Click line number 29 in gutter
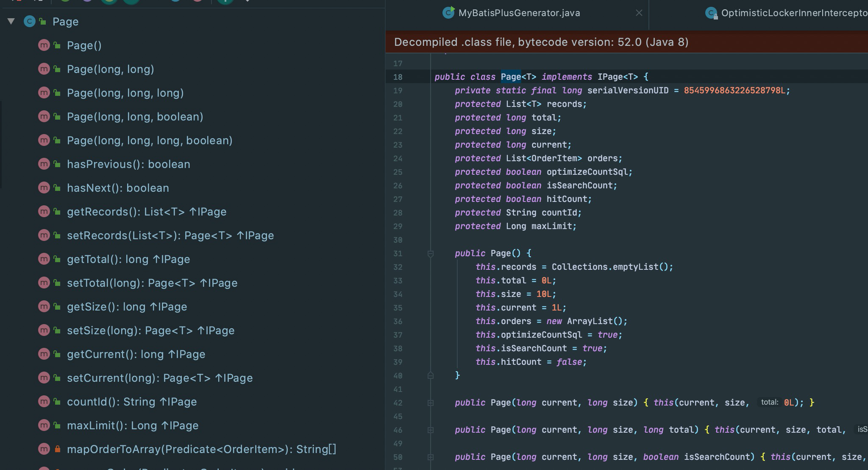The image size is (868, 470). (x=398, y=227)
